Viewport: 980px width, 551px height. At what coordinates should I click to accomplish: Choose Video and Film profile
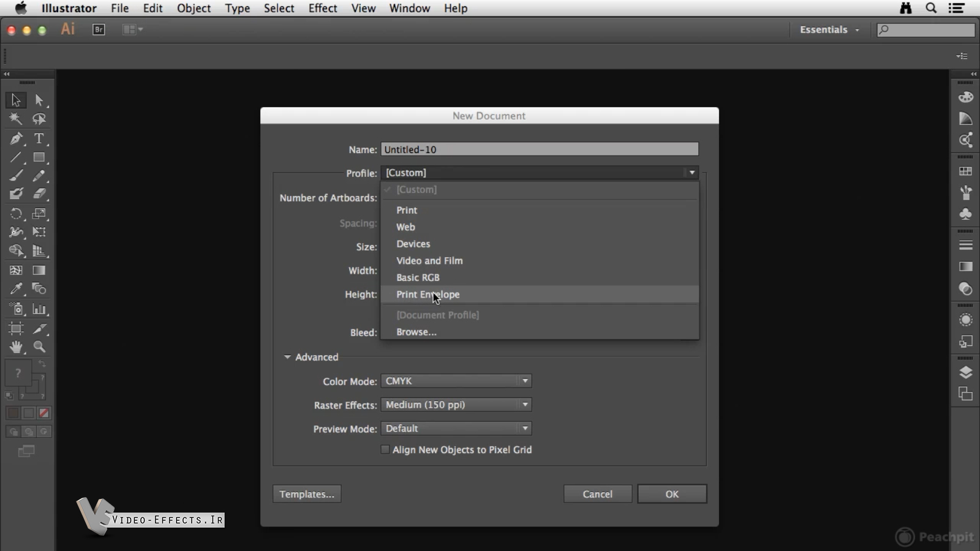[x=540, y=261]
